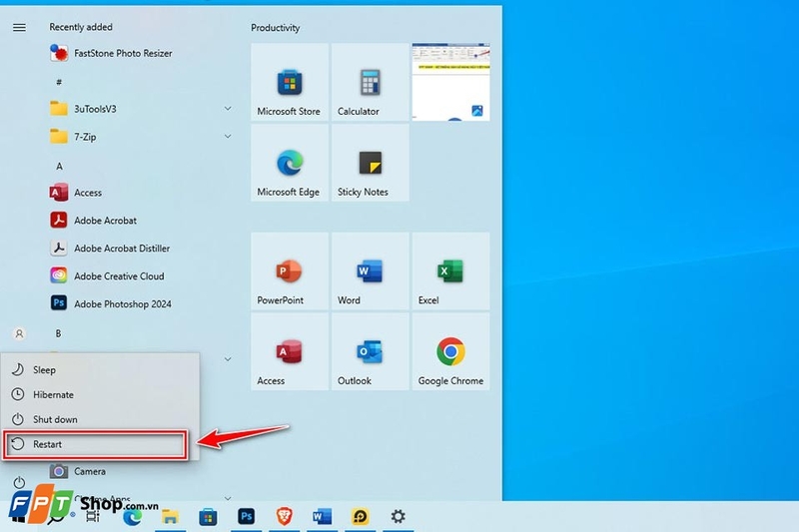Image resolution: width=799 pixels, height=532 pixels.
Task: Launch Adobe Photoshop 2024 from the list
Action: pyautogui.click(x=111, y=303)
